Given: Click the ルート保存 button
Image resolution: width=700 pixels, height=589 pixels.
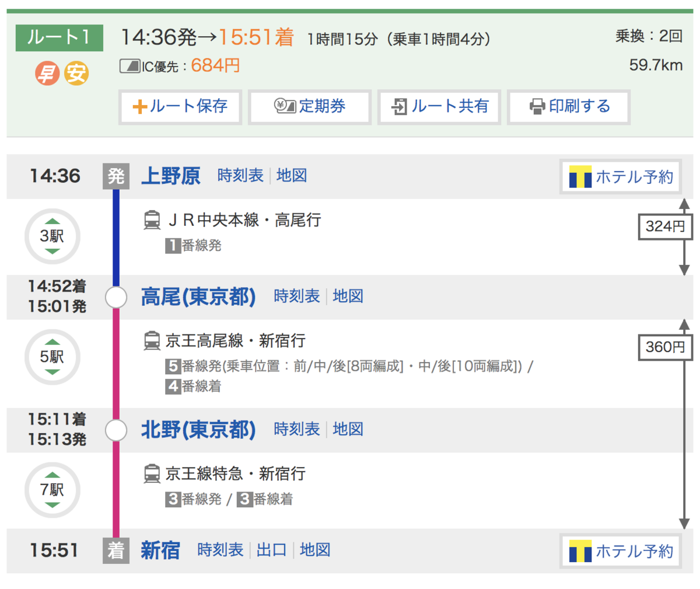Looking at the screenshot, I should tap(180, 107).
